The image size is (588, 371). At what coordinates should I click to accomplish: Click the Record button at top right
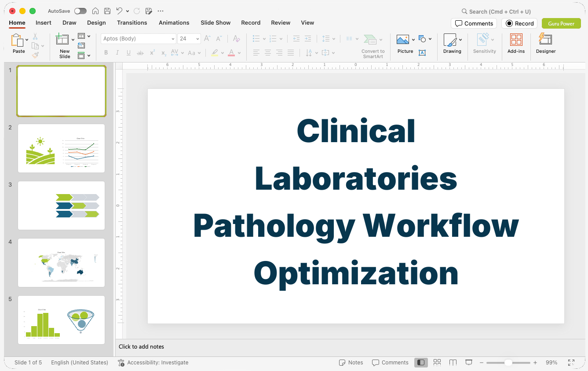tap(519, 23)
